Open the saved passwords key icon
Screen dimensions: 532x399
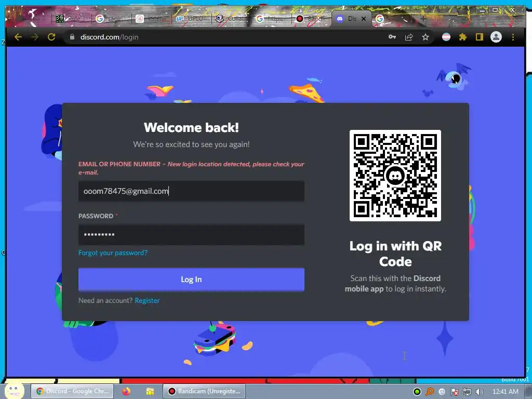pyautogui.click(x=392, y=37)
